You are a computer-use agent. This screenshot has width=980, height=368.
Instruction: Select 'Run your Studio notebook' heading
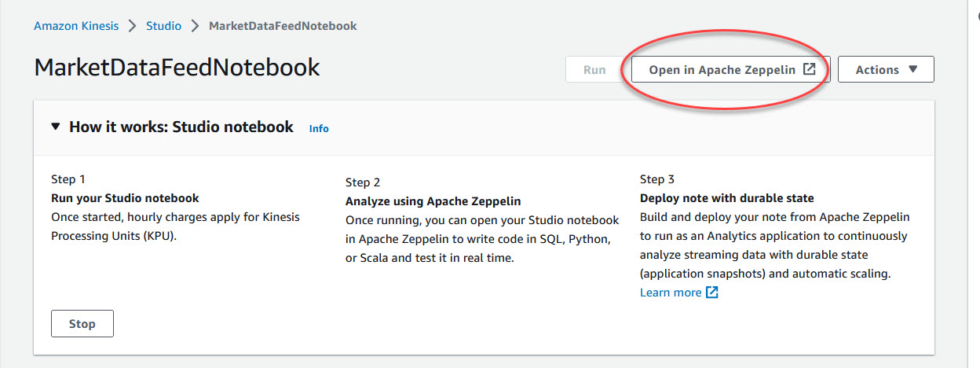point(125,198)
